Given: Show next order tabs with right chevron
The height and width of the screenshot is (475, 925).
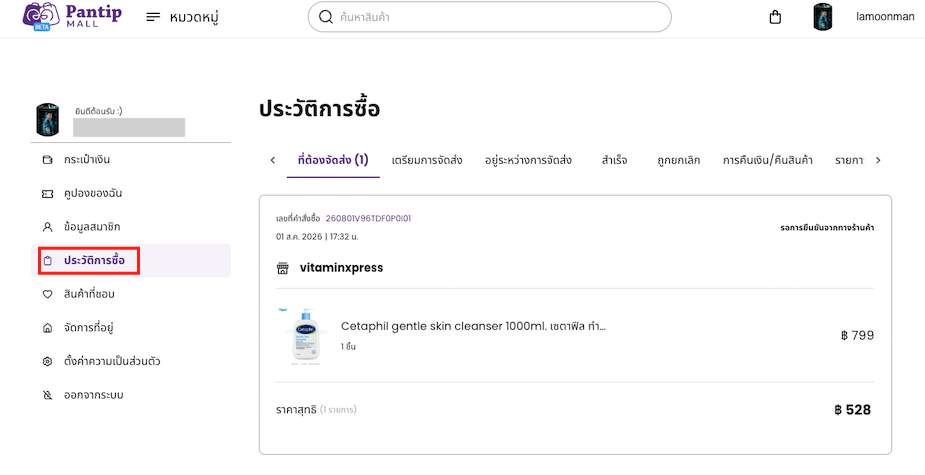Looking at the screenshot, I should (878, 160).
